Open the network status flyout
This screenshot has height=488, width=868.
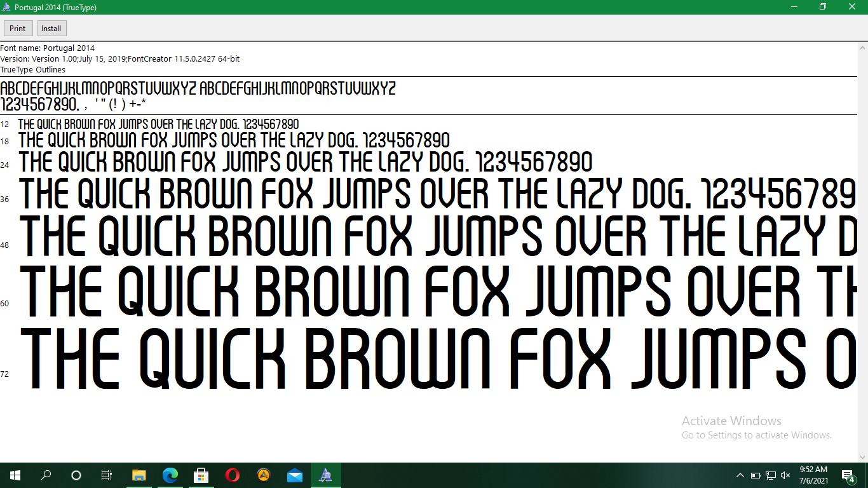(x=770, y=475)
